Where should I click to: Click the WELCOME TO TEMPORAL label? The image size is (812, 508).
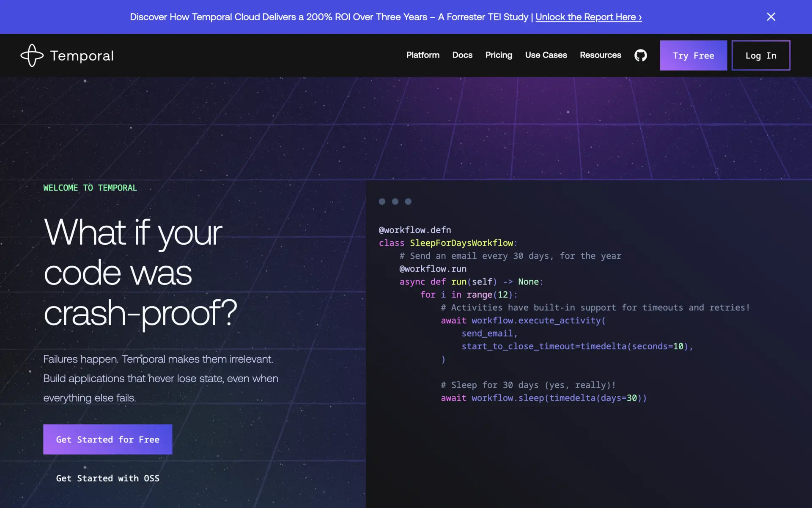coord(90,188)
